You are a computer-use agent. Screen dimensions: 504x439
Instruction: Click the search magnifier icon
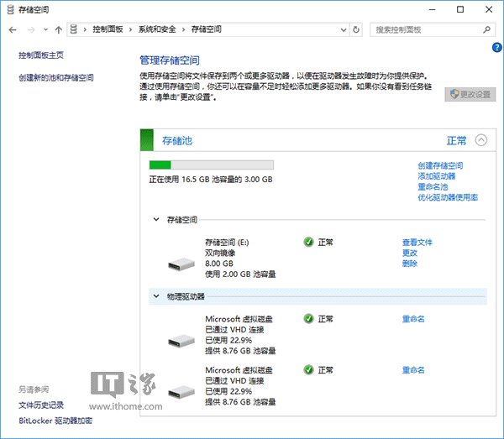tap(489, 29)
